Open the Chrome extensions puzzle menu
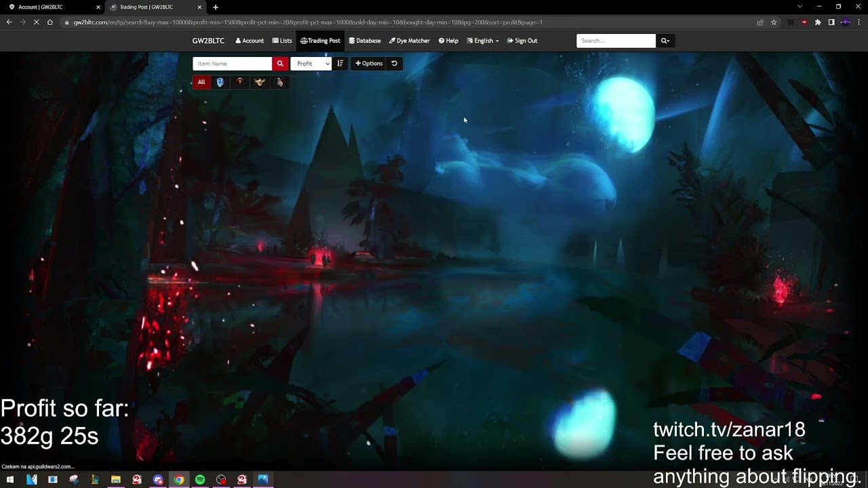Viewport: 868px width, 488px height. click(818, 22)
